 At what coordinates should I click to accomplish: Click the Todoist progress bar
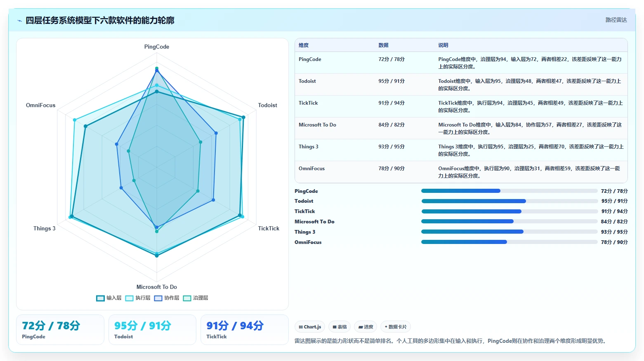coord(510,201)
